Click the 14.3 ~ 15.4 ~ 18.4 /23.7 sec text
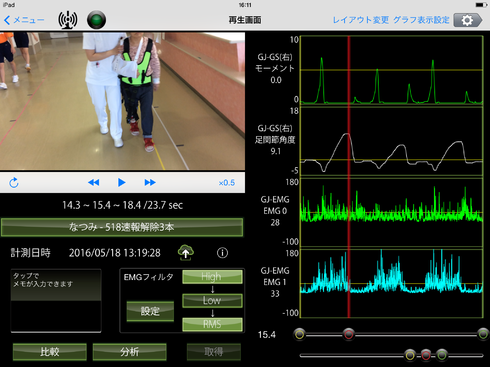 (122, 205)
